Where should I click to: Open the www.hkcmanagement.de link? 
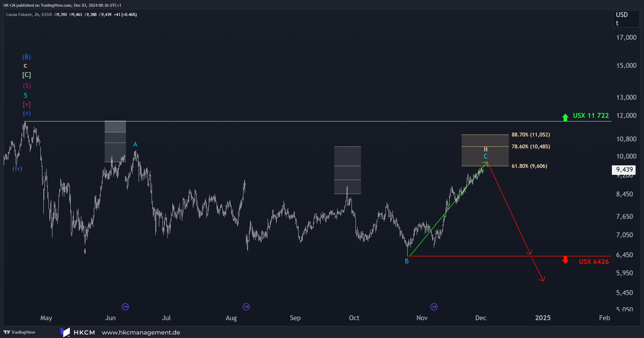(x=141, y=332)
